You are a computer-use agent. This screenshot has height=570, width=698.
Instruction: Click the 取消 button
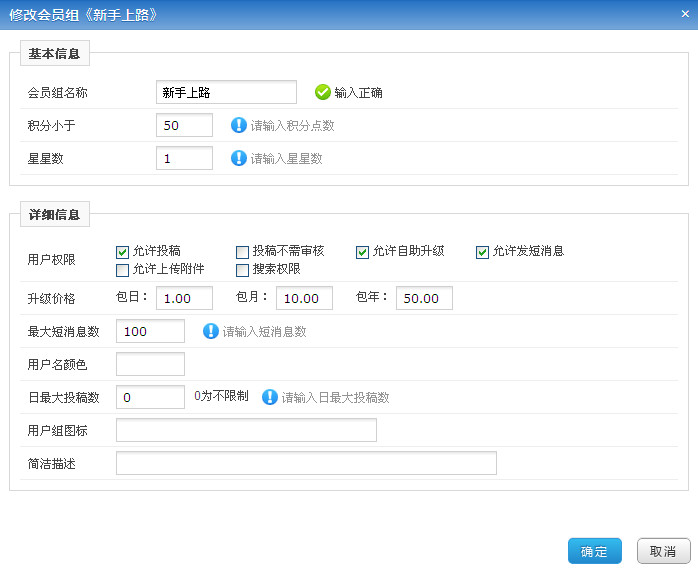click(x=663, y=551)
